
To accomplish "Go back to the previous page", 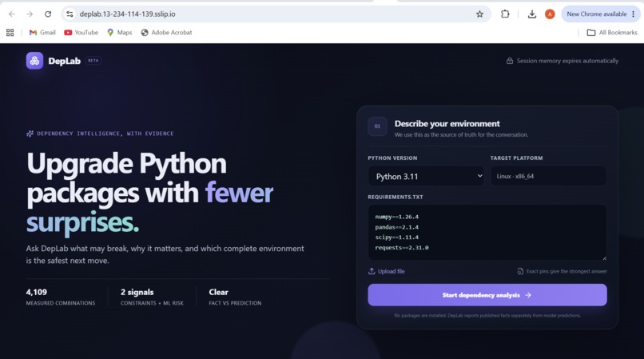I will [12, 14].
